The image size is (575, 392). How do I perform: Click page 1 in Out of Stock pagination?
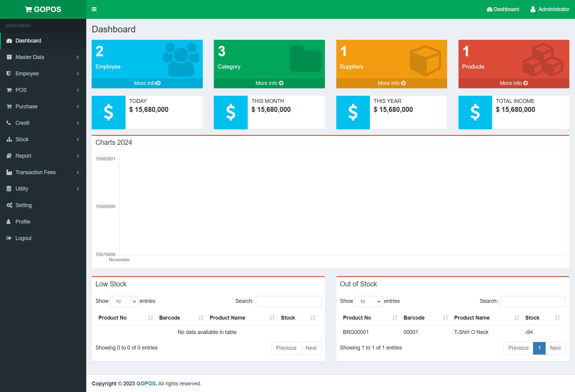539,348
